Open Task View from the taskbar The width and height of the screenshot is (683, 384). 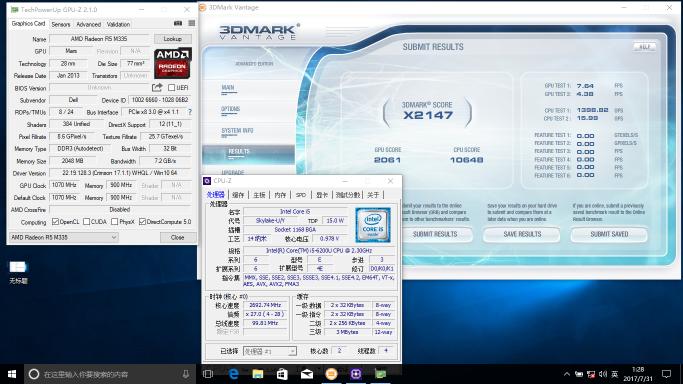(208, 374)
